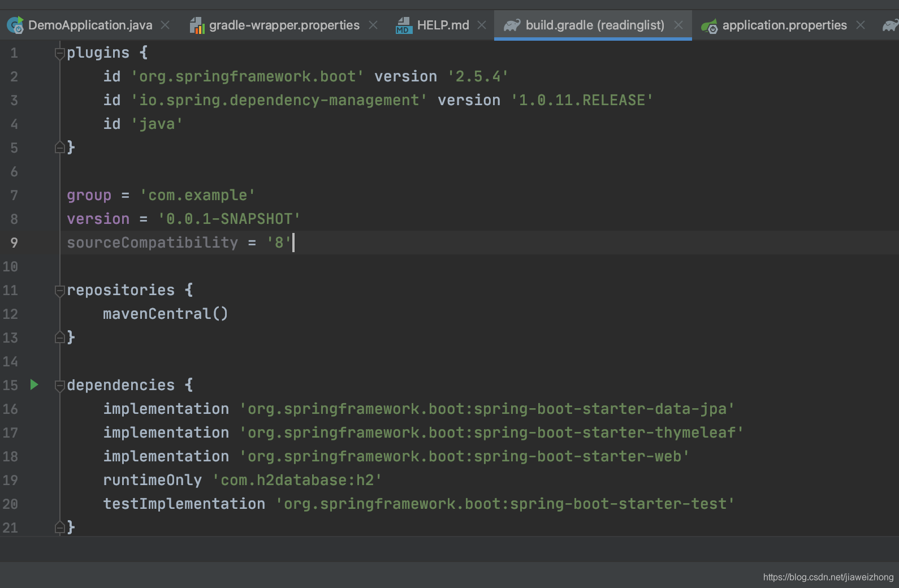Click 'io.spring.dependency-management' plugin id
Screen dimensions: 899x588
279,100
